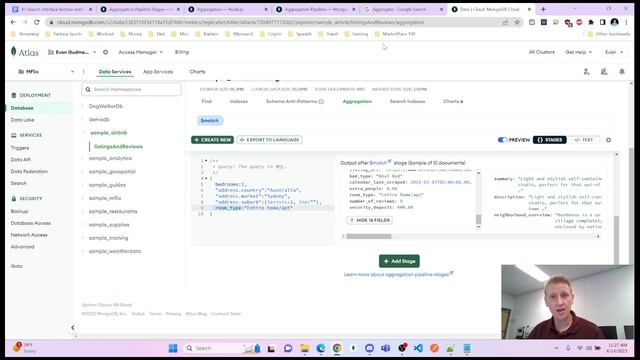Viewport: 640px width, 360px height.
Task: Open Microsoft Teams from the taskbar
Action: click(x=385, y=348)
